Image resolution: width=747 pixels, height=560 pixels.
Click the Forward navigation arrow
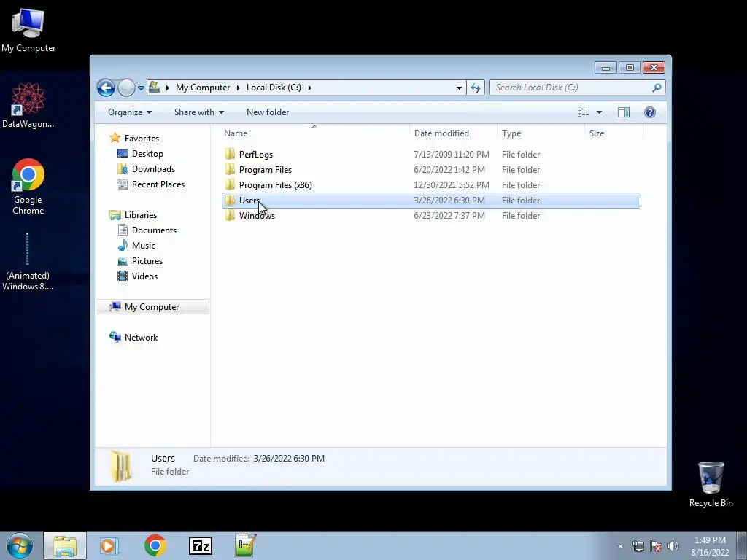pos(126,87)
